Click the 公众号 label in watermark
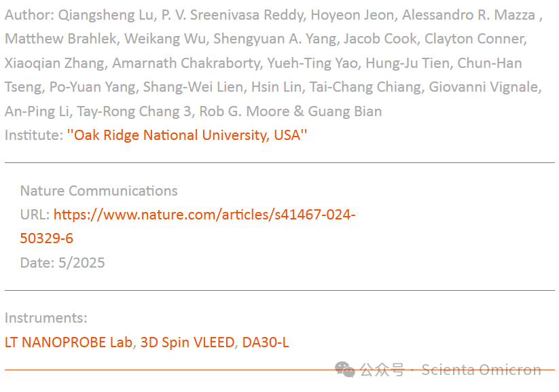 (382, 370)
